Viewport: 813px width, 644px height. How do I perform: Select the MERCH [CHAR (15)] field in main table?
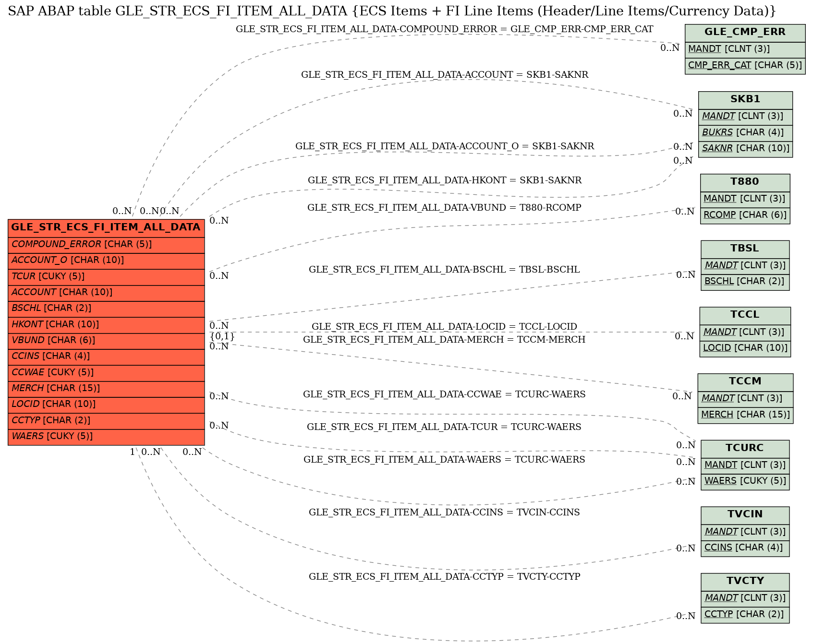coord(106,389)
